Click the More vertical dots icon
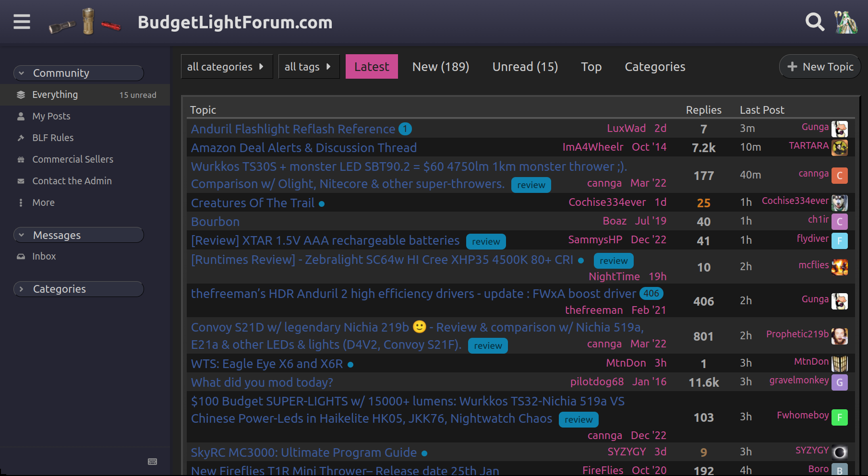 pos(21,203)
